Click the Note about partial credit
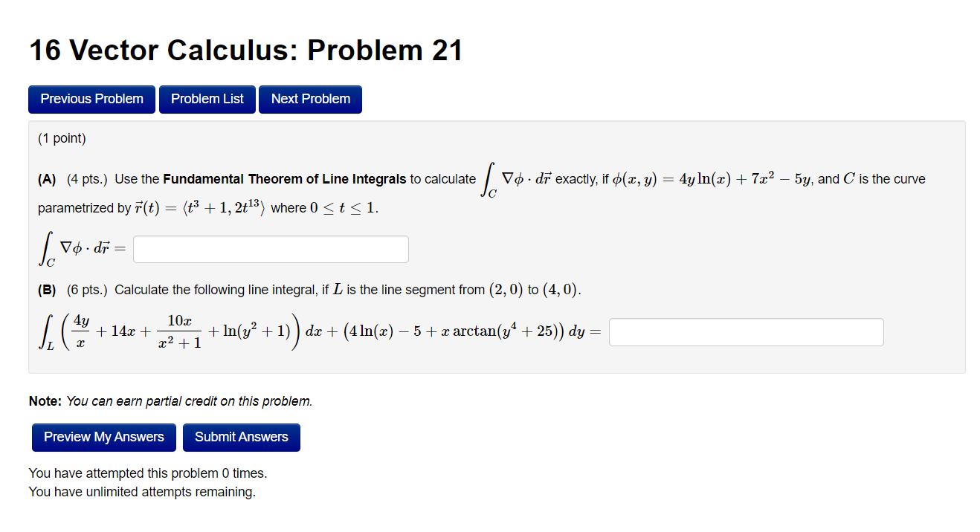This screenshot has height=532, width=980. (x=170, y=400)
